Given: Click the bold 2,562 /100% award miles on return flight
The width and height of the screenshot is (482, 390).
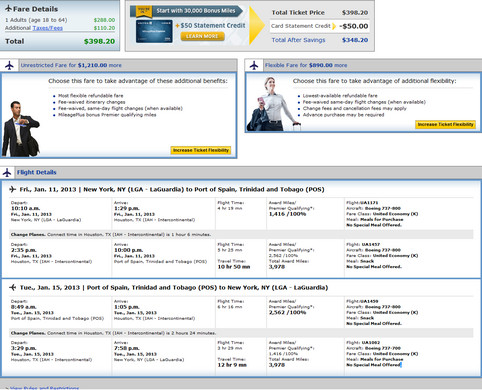Looking at the screenshot, I should point(287,312).
